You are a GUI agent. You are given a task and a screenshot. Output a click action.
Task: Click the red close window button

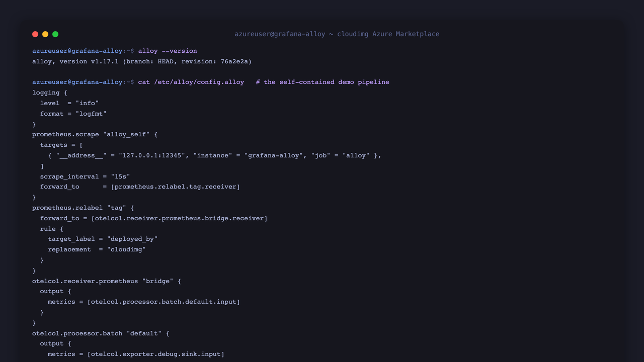pos(35,34)
